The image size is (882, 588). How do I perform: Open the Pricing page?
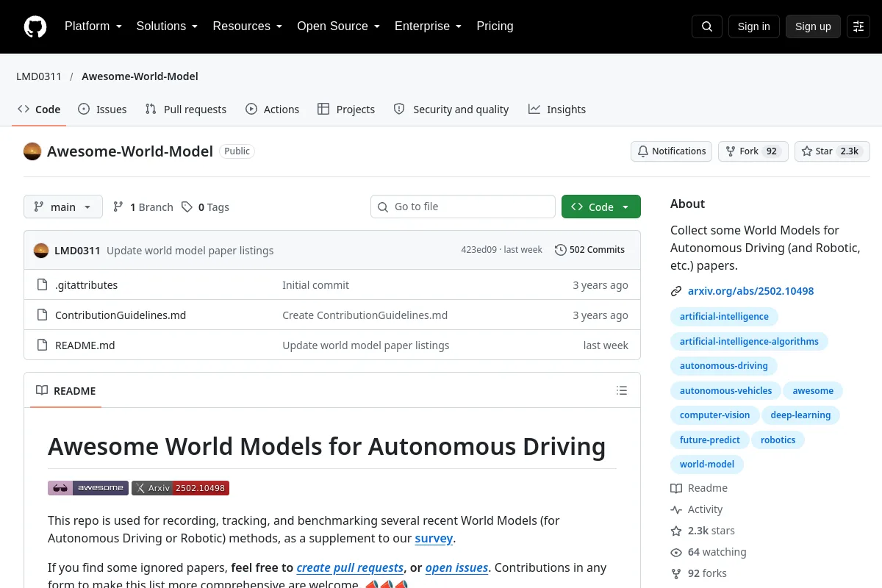pos(495,26)
